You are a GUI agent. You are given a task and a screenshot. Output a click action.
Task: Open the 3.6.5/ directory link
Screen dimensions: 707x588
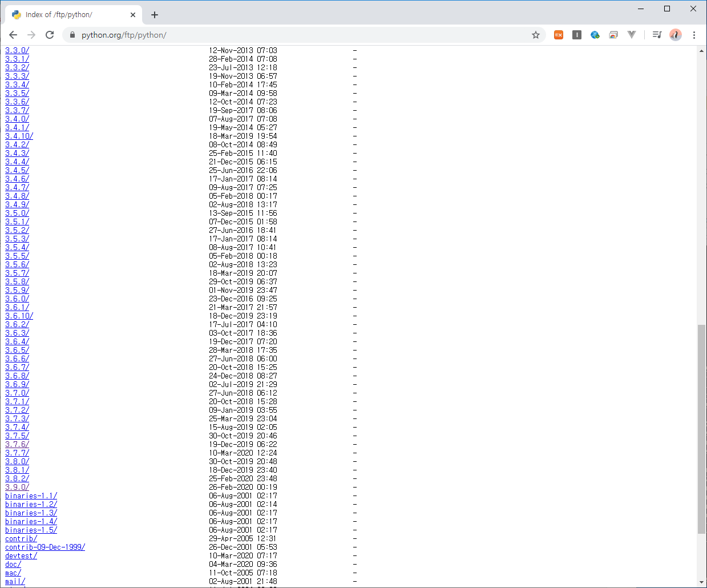click(x=17, y=350)
